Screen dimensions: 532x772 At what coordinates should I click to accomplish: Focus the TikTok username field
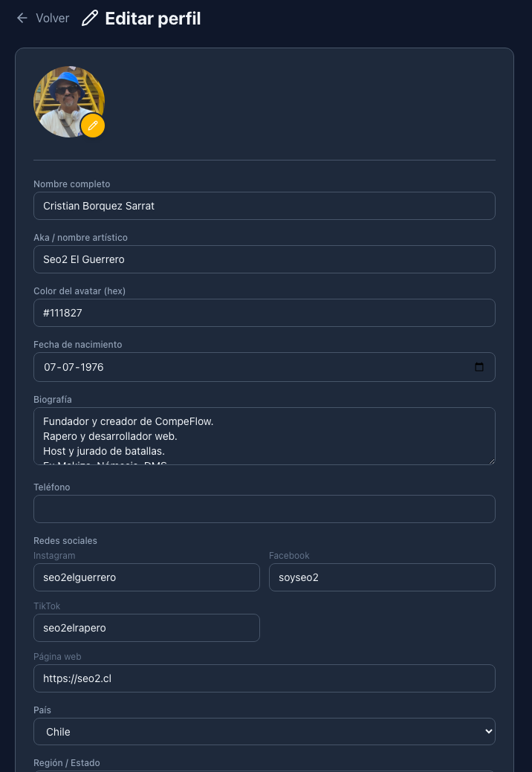click(146, 628)
